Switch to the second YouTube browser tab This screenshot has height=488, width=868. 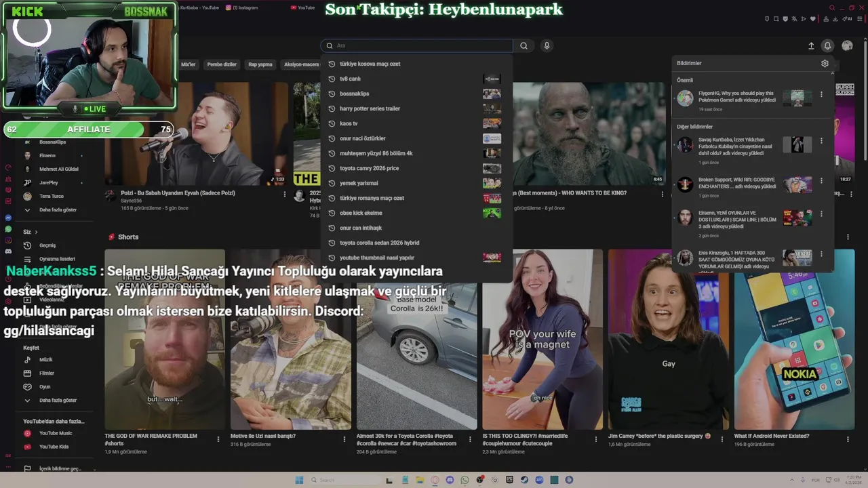tap(302, 7)
